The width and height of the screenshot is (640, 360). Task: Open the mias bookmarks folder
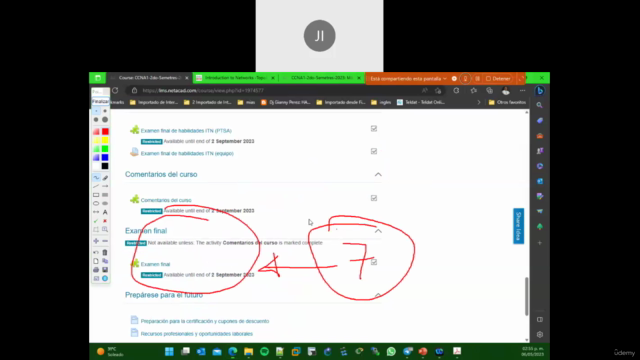tap(246, 102)
